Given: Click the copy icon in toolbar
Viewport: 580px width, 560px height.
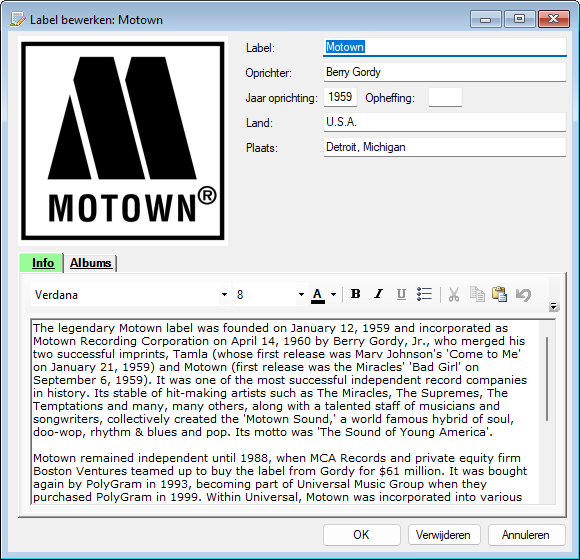Looking at the screenshot, I should [x=477, y=295].
